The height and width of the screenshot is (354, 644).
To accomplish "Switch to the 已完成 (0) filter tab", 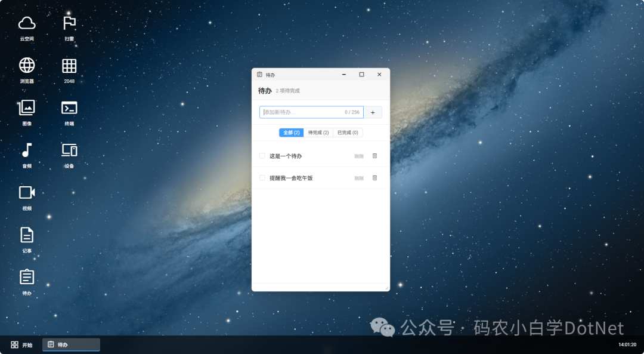I will tap(348, 133).
